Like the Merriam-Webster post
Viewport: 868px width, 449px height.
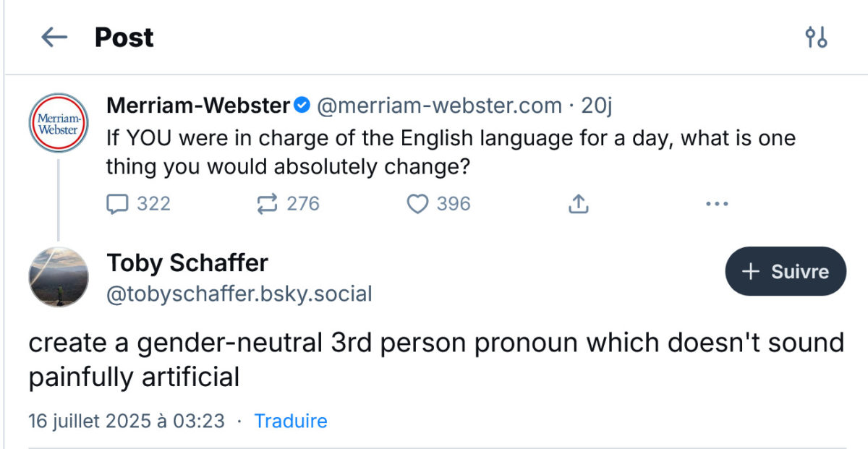coord(418,205)
